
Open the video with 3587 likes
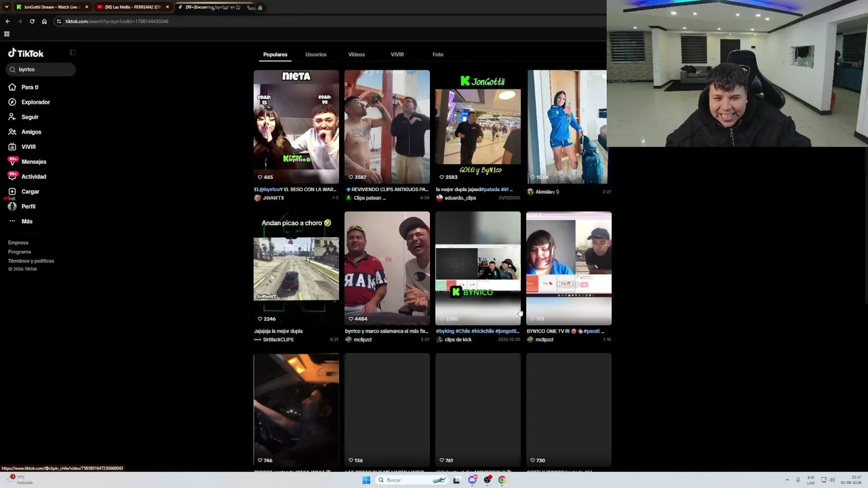point(387,127)
